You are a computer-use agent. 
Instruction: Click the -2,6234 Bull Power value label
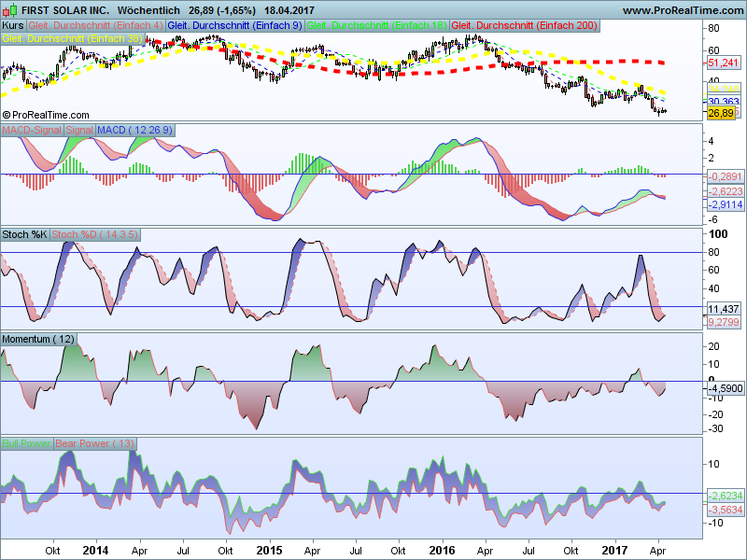click(725, 496)
